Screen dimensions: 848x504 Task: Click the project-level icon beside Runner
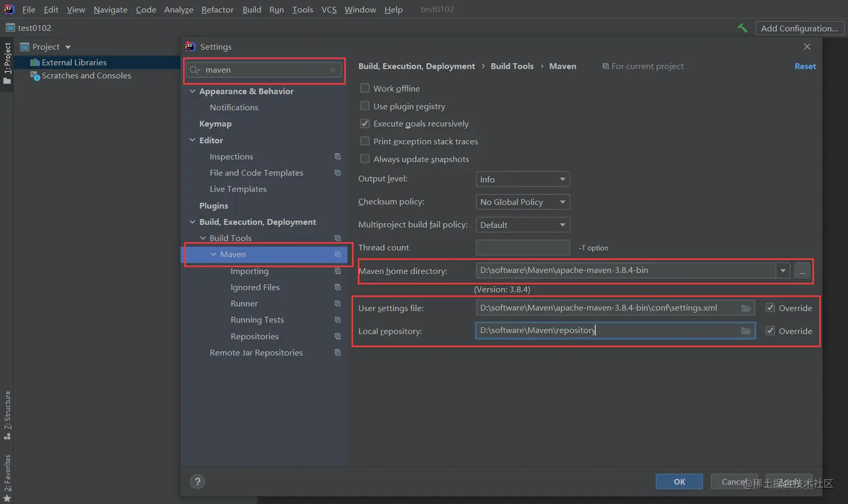[x=338, y=303]
